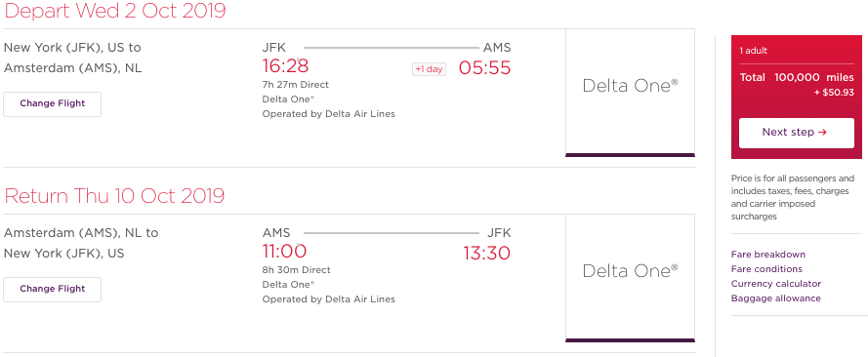Click Change Flight for the return AMS flight
The image size is (868, 357).
click(x=52, y=289)
